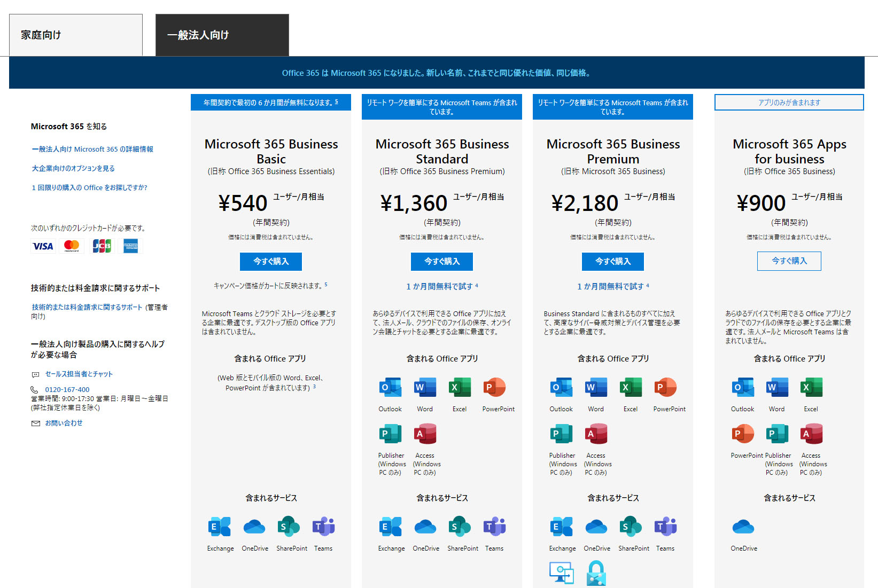Click PowerPoint icon in Business Standard

[x=494, y=387]
